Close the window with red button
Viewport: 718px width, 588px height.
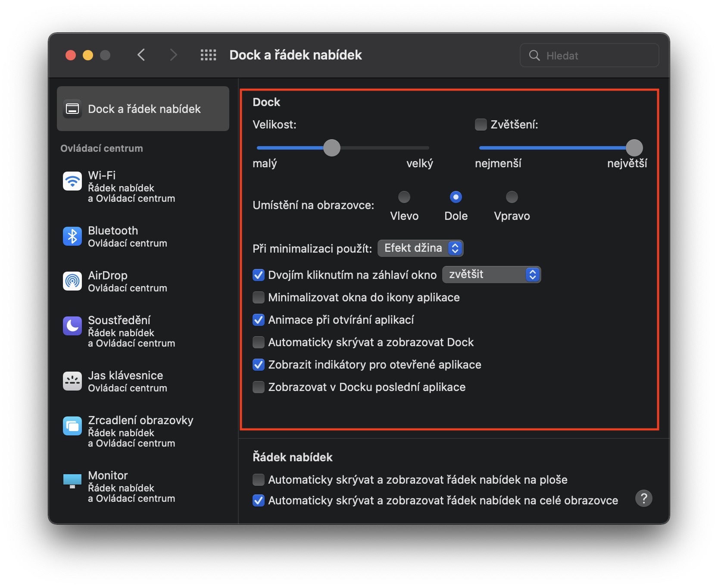(71, 55)
